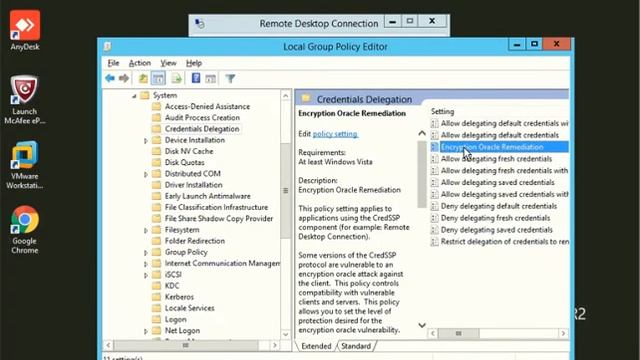Select Locale Services folder
The height and width of the screenshot is (360, 640).
pyautogui.click(x=189, y=308)
